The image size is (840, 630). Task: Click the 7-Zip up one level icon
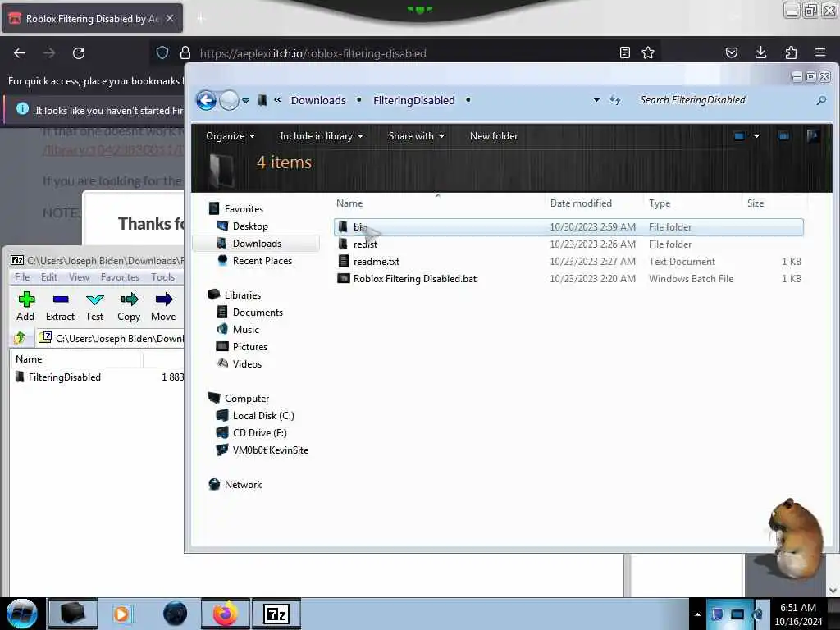20,338
